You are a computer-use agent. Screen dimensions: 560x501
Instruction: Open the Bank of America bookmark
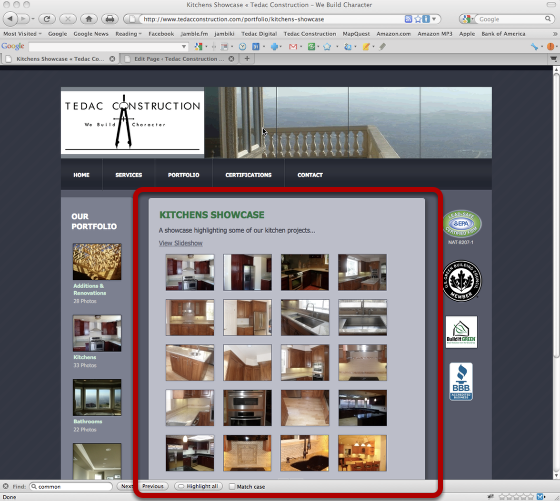pyautogui.click(x=503, y=34)
